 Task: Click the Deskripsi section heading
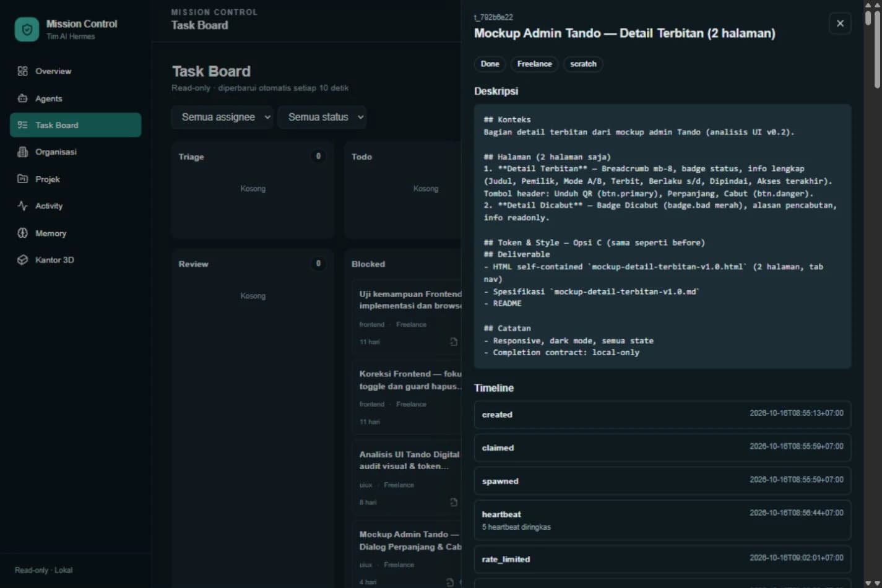(496, 91)
